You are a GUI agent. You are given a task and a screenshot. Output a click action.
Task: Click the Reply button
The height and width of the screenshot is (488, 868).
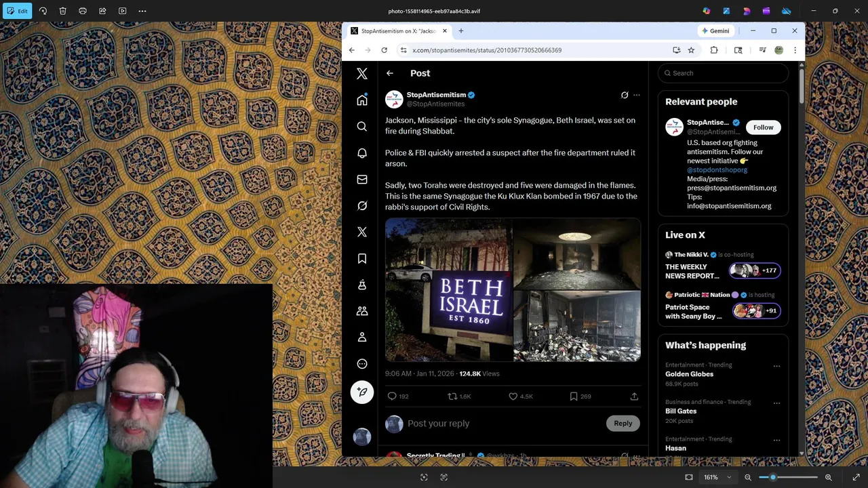click(x=623, y=424)
